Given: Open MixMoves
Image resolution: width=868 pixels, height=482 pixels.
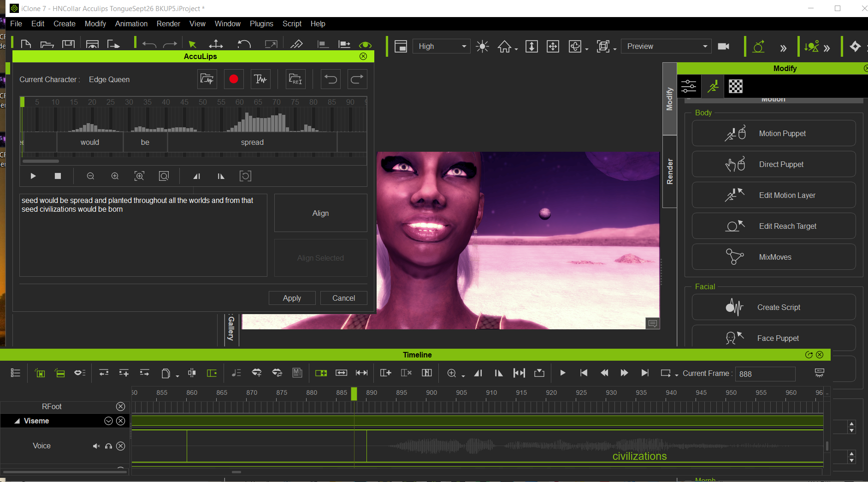Looking at the screenshot, I should point(774,257).
